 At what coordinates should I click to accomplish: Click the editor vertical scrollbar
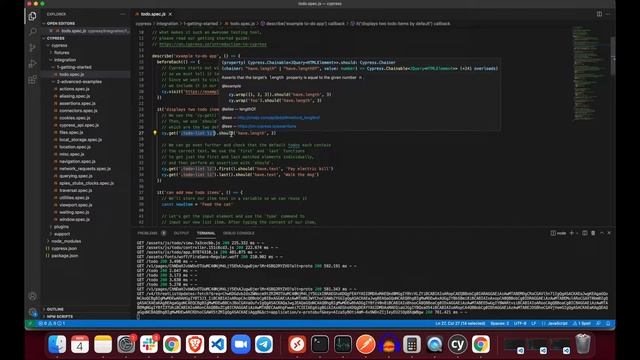(613, 56)
